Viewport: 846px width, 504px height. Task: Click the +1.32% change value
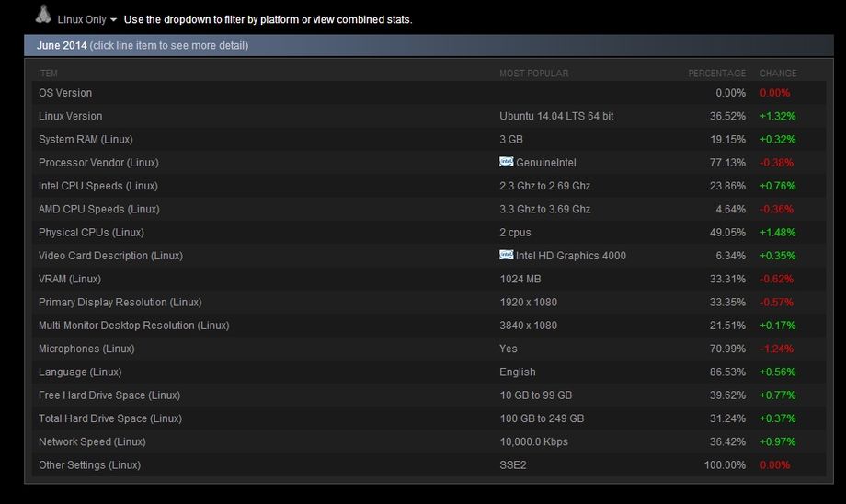[777, 116]
